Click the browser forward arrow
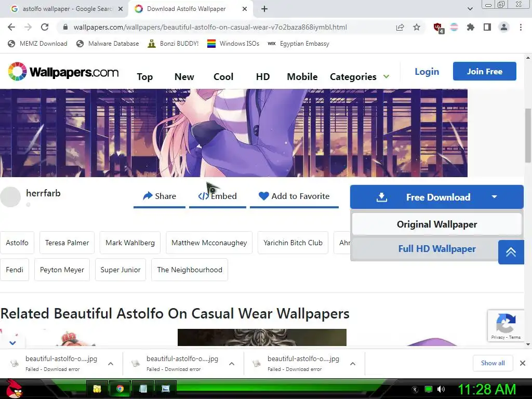This screenshot has height=399, width=532. click(x=28, y=27)
